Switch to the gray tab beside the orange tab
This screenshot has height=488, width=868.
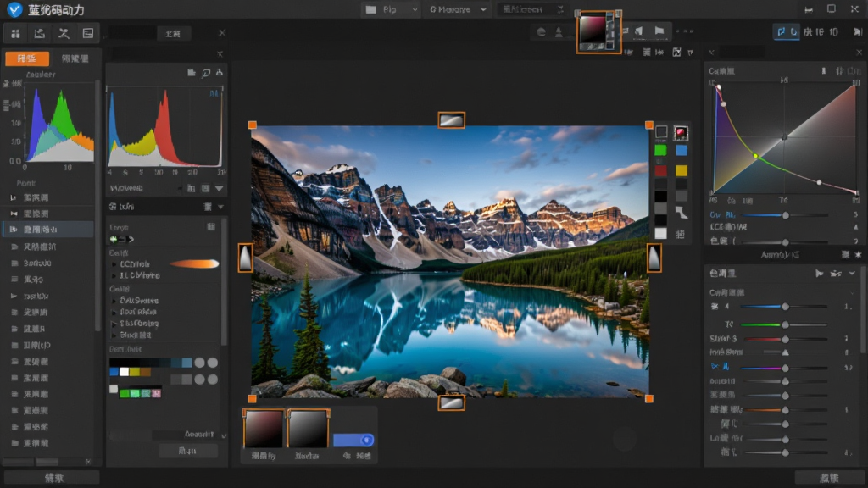75,58
